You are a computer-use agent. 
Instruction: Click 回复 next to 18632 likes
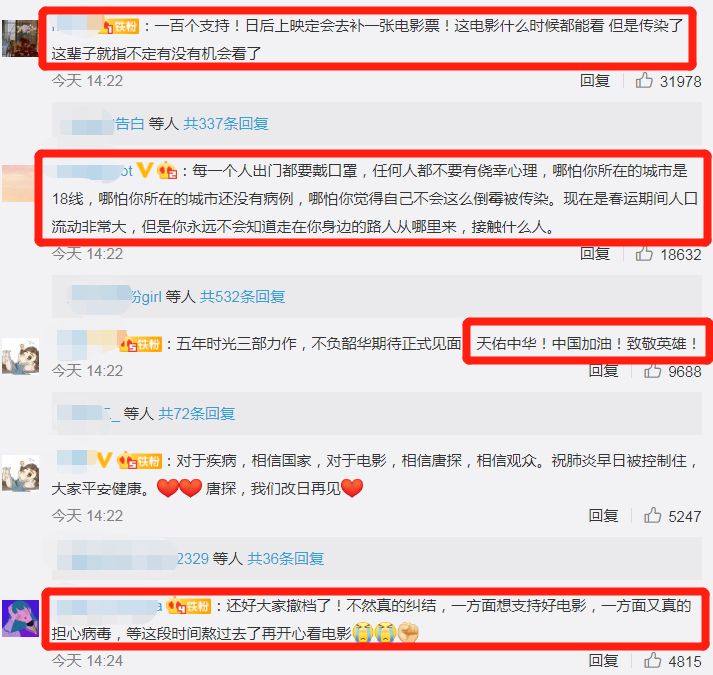(595, 253)
